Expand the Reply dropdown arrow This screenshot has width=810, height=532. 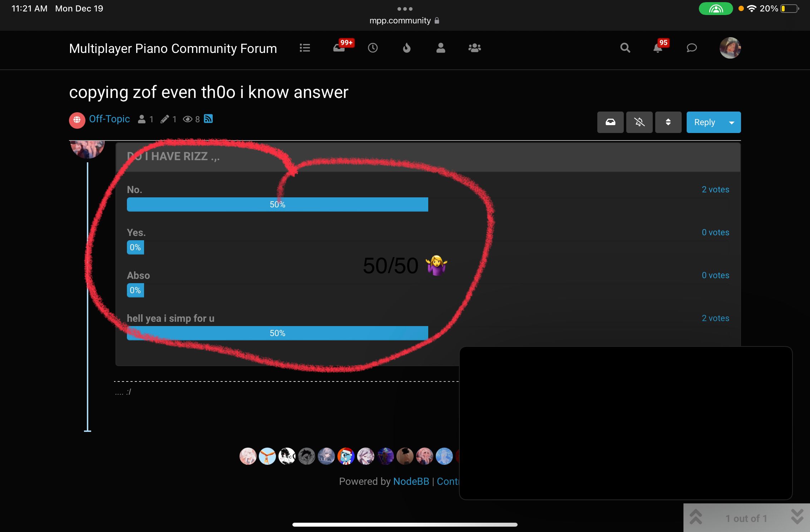(732, 123)
